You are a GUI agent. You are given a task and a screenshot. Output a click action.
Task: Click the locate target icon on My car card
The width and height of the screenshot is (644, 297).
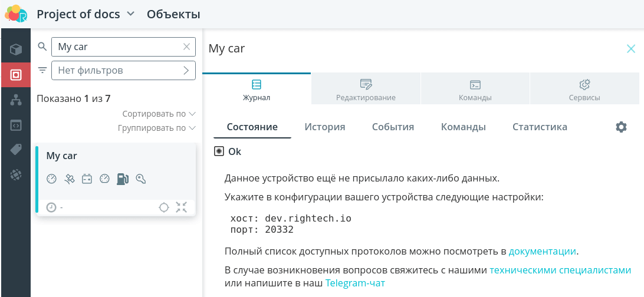click(164, 207)
